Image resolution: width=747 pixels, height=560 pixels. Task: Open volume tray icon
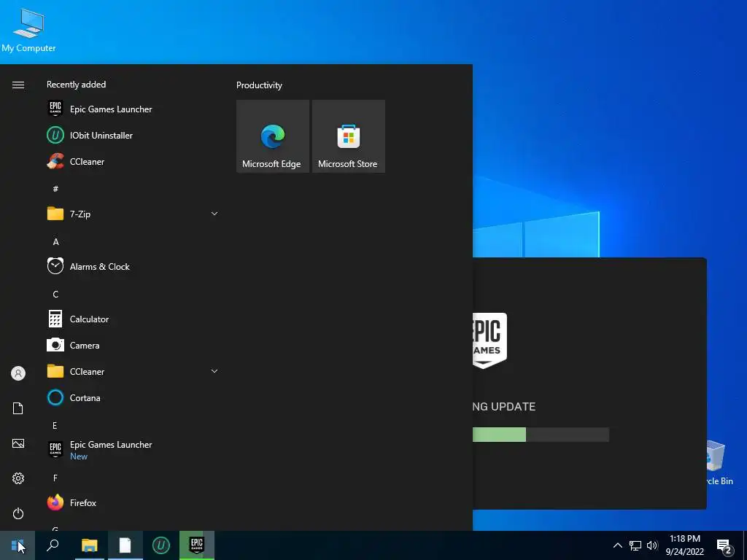coord(652,545)
